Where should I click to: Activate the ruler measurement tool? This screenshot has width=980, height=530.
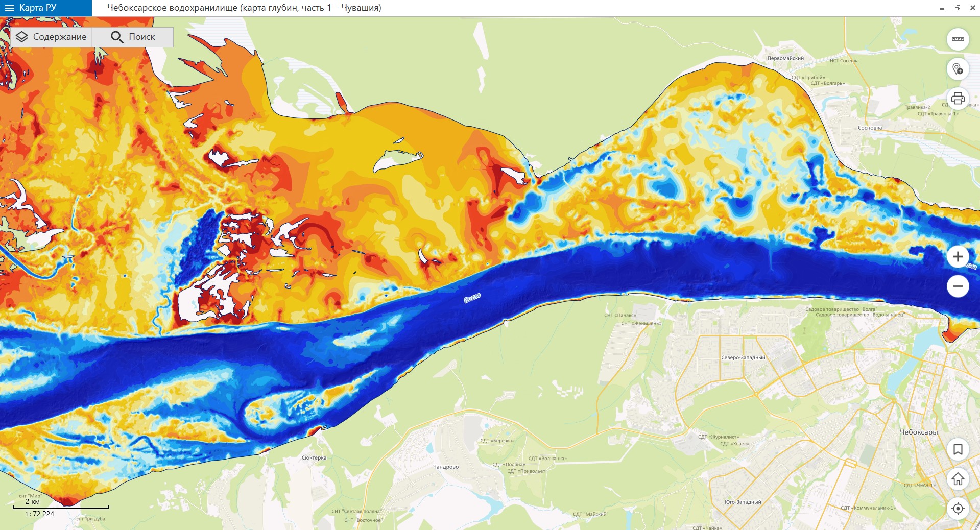958,39
